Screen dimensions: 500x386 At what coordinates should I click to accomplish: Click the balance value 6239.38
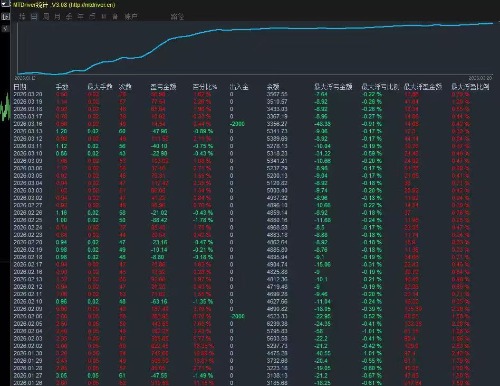[x=277, y=324]
